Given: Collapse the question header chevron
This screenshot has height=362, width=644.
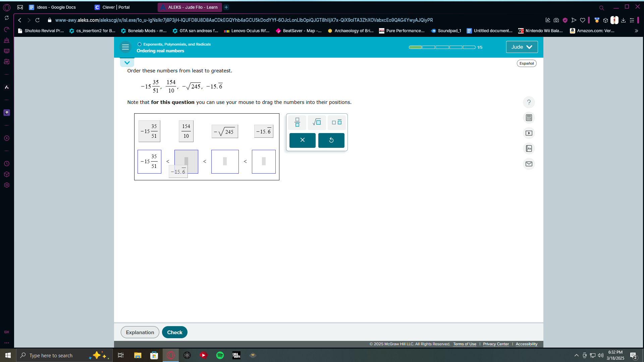Looking at the screenshot, I should click(127, 63).
